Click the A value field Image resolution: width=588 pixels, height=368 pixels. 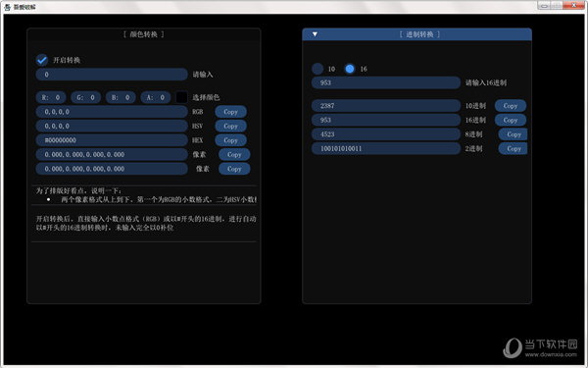click(156, 97)
